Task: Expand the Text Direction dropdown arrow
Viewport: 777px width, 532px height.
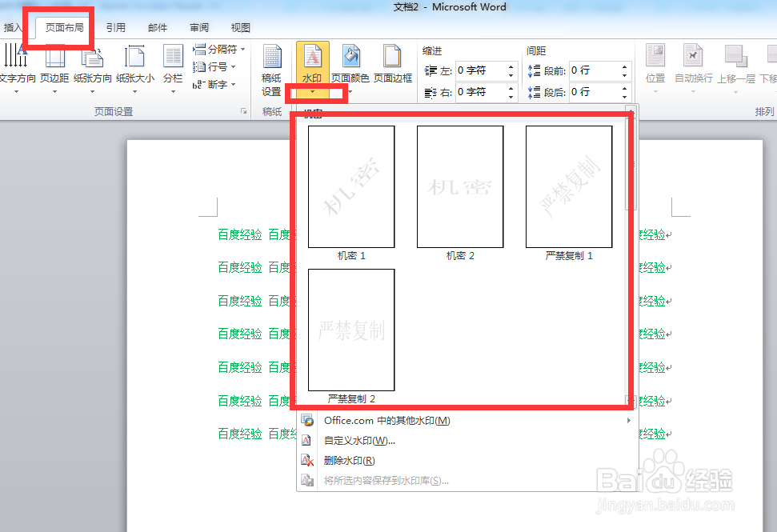Action: click(x=16, y=92)
